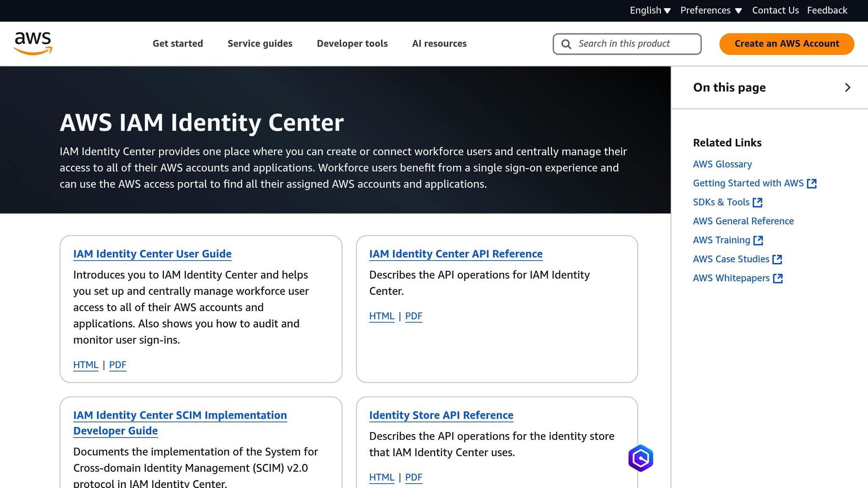Open IAM Identity Center User Guide link

pyautogui.click(x=152, y=254)
